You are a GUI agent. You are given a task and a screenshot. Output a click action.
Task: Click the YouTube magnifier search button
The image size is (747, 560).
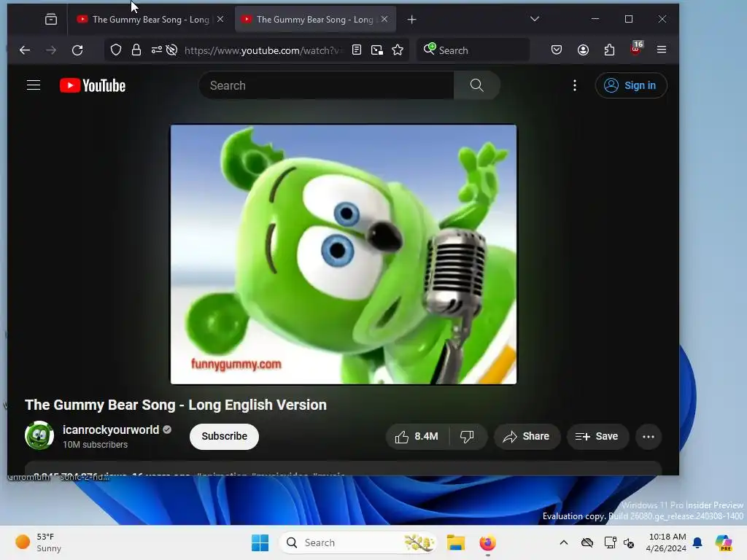point(477,86)
